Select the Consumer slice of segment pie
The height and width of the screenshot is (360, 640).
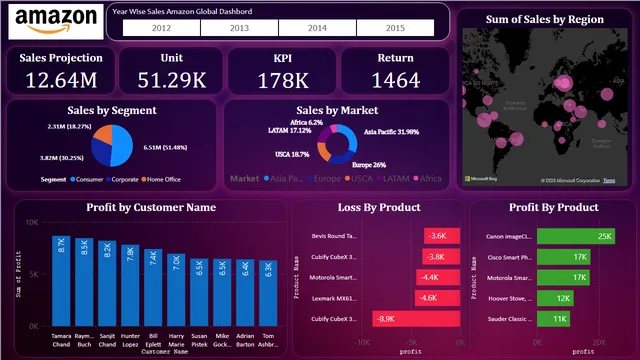(x=123, y=147)
